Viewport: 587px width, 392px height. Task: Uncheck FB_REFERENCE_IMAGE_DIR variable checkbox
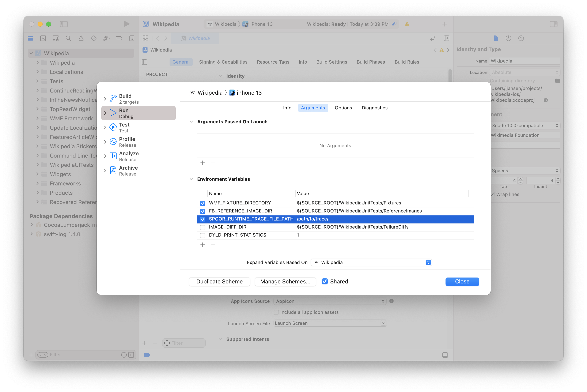[203, 211]
